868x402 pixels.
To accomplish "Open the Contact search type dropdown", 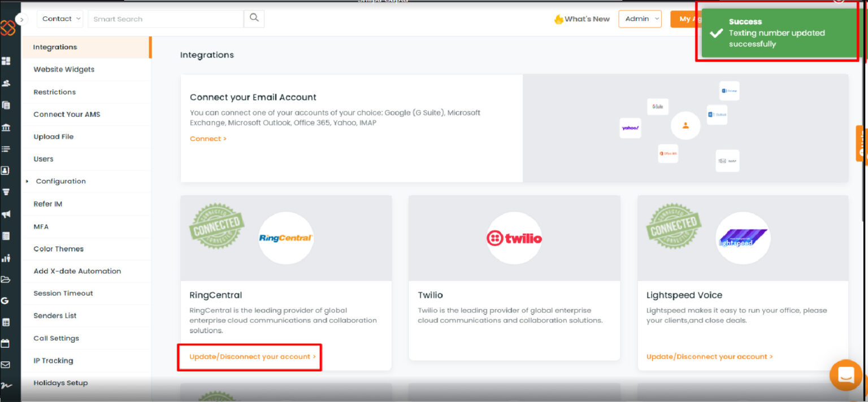I will (x=60, y=18).
